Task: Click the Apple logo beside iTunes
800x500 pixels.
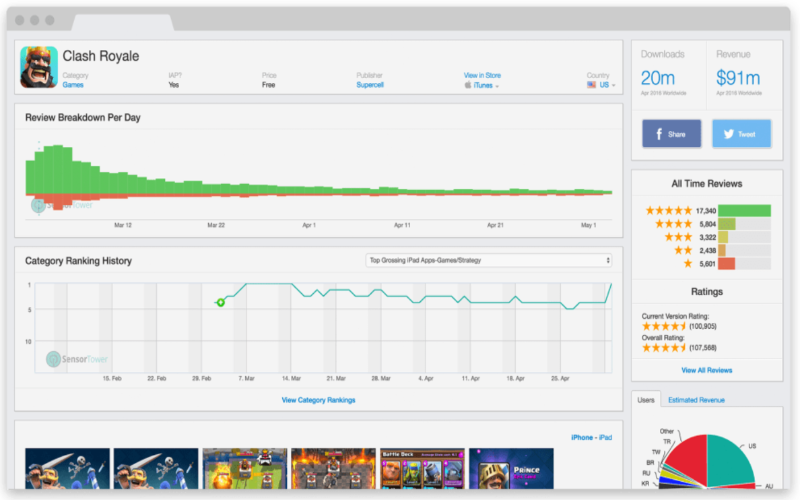Action: tap(467, 85)
